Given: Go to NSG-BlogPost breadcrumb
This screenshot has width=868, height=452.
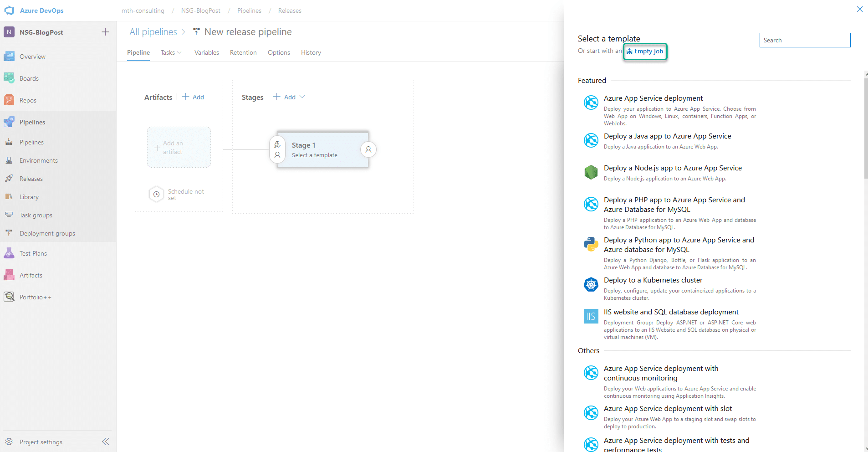Looking at the screenshot, I should [x=201, y=10].
